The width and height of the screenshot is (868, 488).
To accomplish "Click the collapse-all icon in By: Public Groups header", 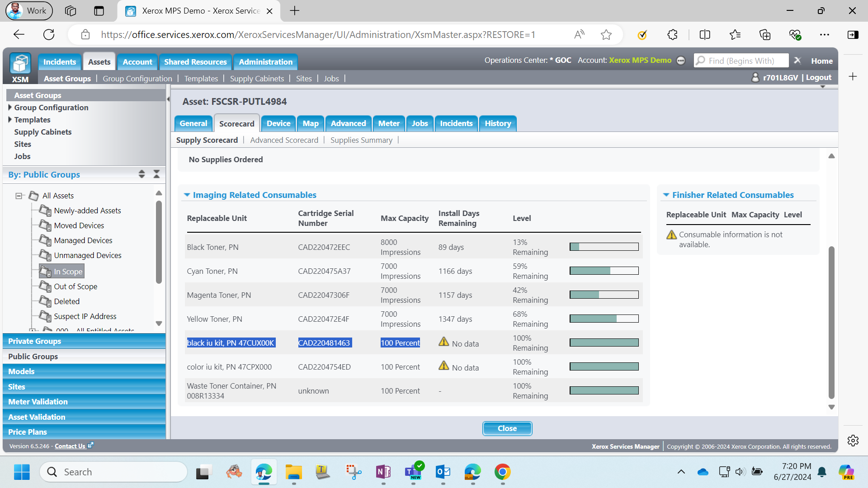I will tap(156, 174).
